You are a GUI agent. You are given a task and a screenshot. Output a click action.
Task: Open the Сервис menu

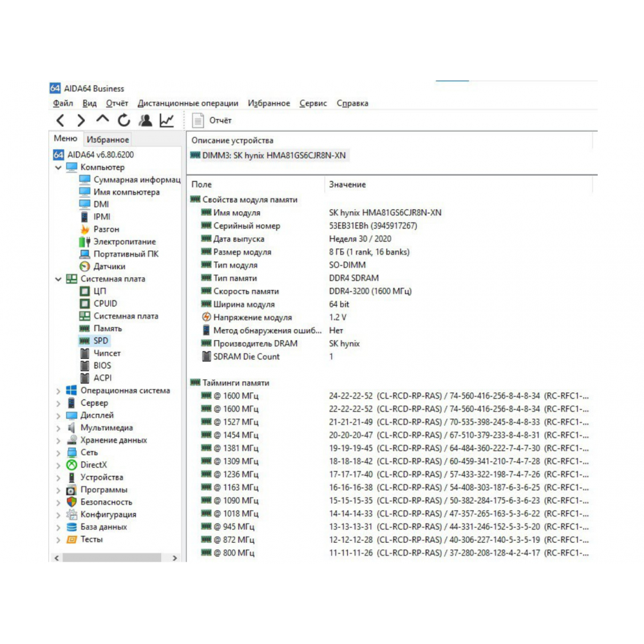pyautogui.click(x=313, y=103)
